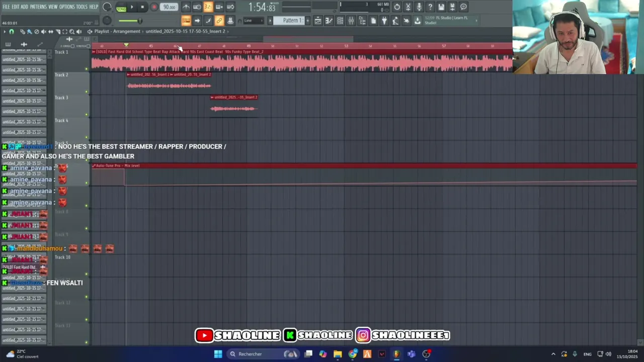The image size is (644, 362).
Task: Toggle step editing icon
Action: pos(208,21)
